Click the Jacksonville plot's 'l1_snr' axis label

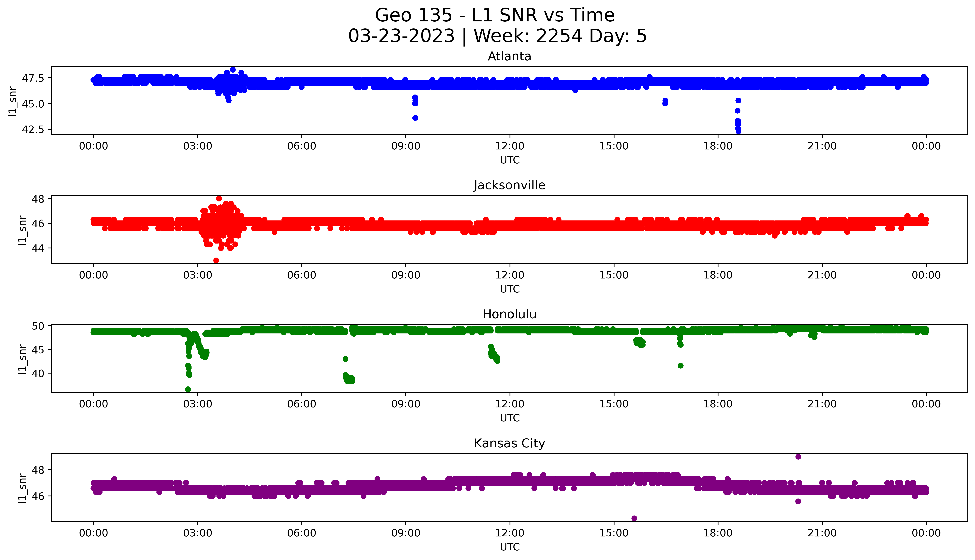pos(23,230)
